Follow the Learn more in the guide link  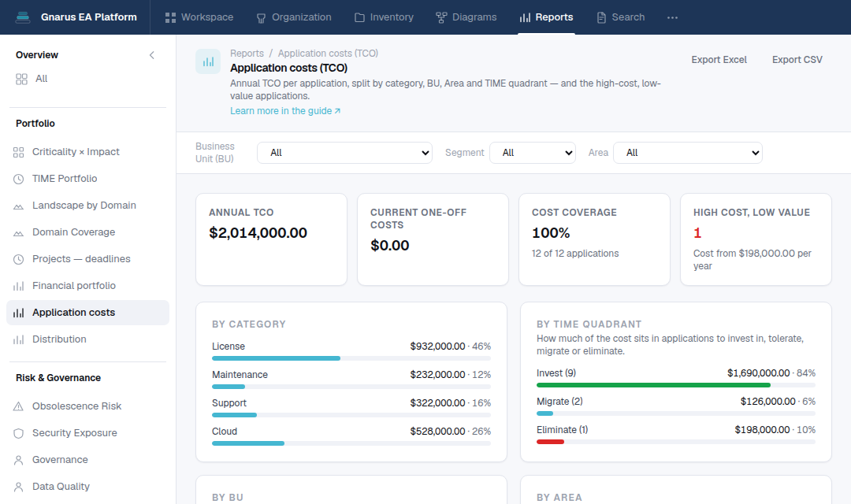point(285,111)
